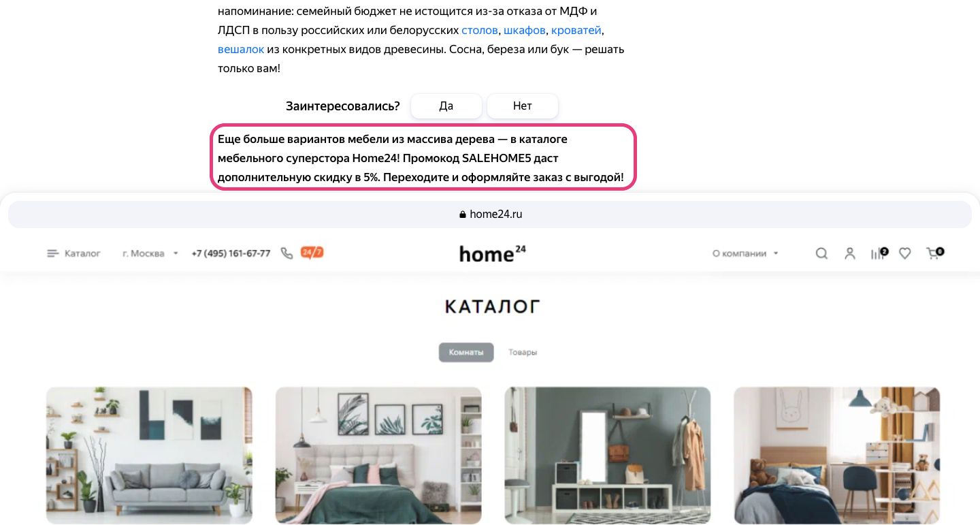Open the shopping cart icon

point(934,253)
